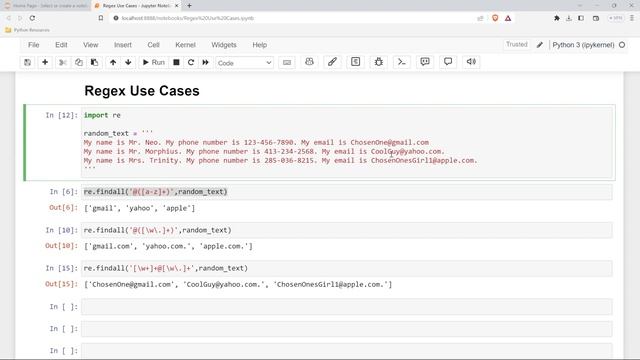Bookmark this page

(101, 18)
